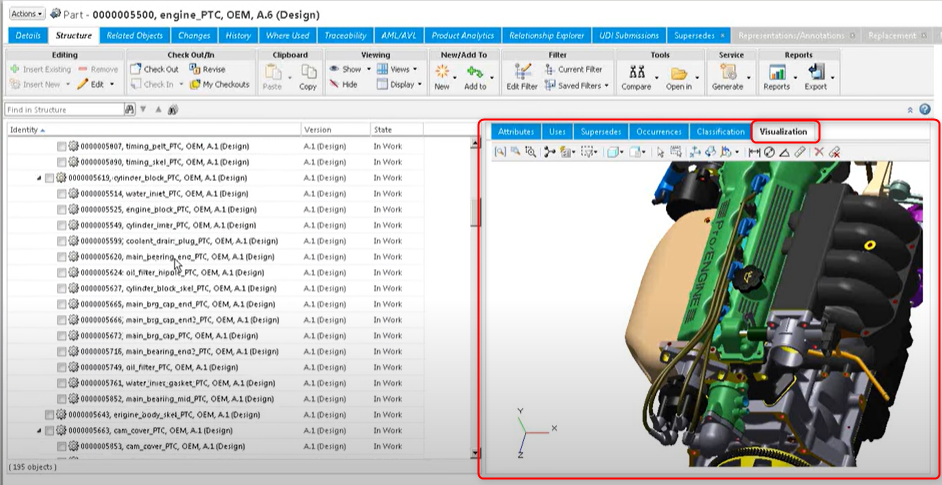Click the zoom-to-fit icon in Visualization toolbar
The height and width of the screenshot is (485, 942).
click(500, 152)
